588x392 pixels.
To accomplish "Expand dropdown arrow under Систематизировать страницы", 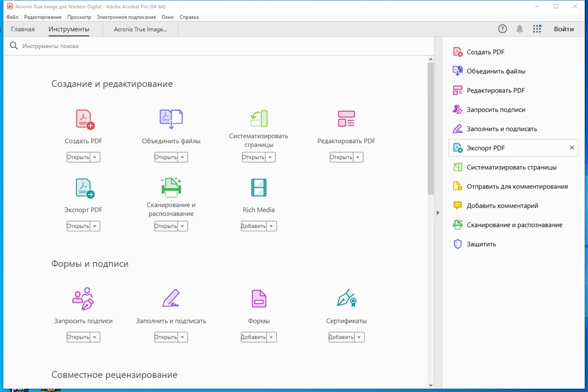I will tap(270, 157).
